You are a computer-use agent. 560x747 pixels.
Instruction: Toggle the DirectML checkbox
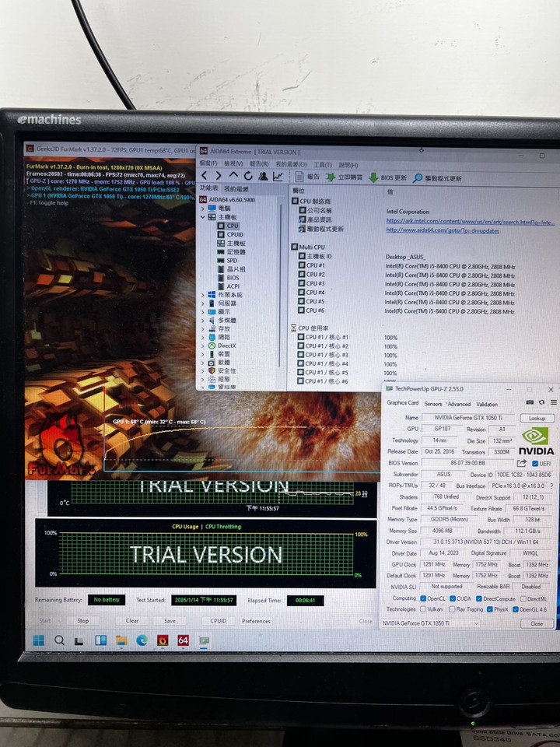point(523,599)
